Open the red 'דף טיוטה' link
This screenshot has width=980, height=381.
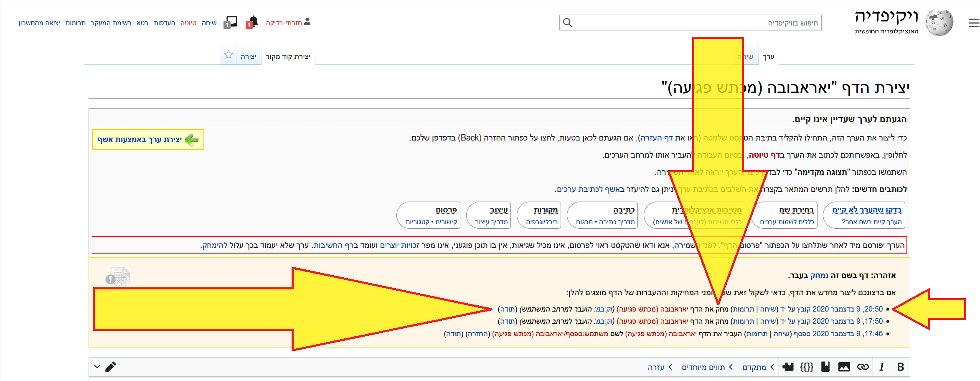pyautogui.click(x=764, y=155)
